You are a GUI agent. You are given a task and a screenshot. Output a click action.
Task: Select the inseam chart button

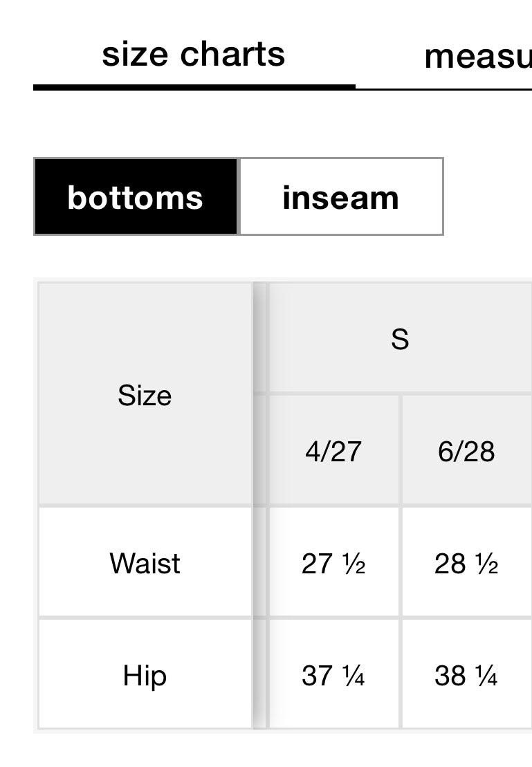[x=341, y=196]
